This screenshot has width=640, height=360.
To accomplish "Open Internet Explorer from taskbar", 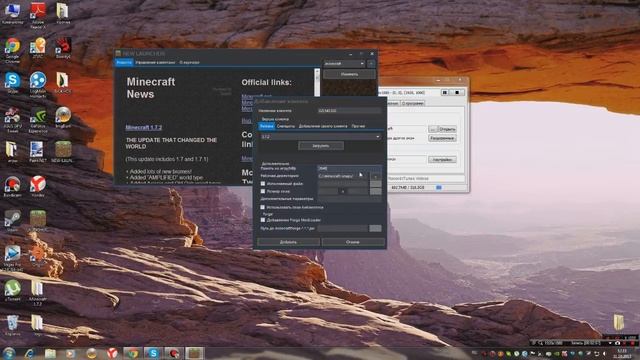I will click(x=29, y=353).
